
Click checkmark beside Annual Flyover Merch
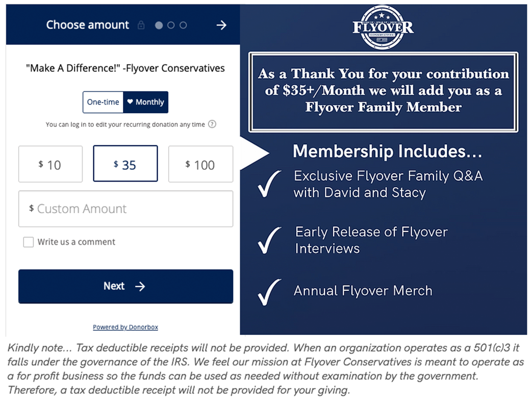[x=269, y=292]
